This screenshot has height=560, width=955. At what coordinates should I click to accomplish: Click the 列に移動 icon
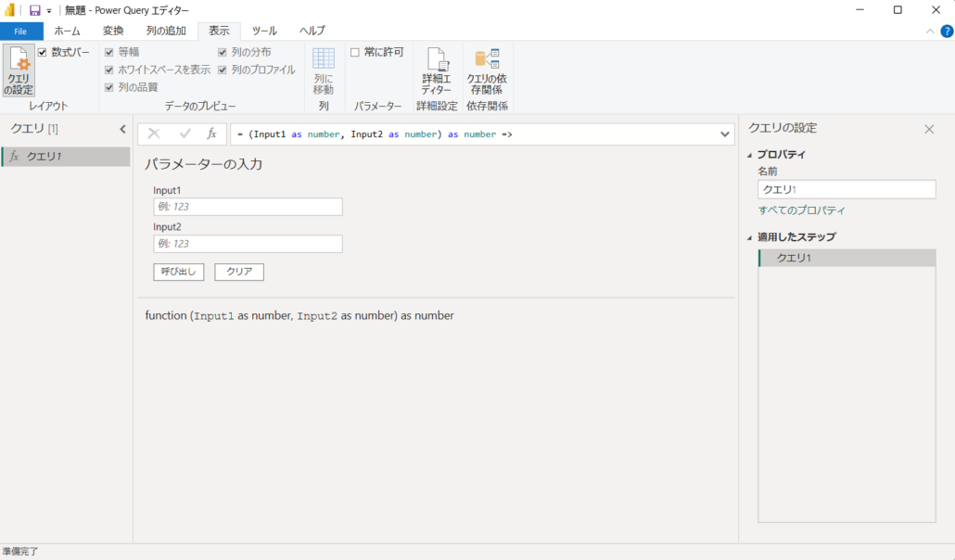click(323, 70)
